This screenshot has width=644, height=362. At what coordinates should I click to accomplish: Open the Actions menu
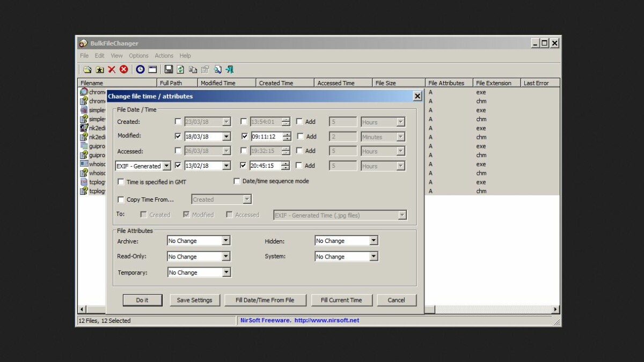(x=164, y=55)
